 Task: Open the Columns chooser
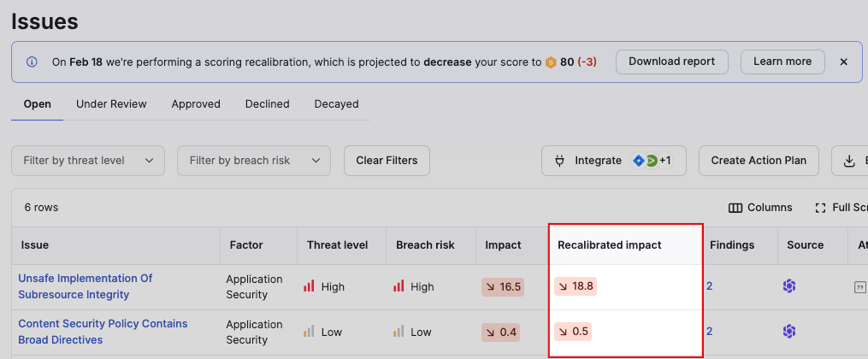[x=760, y=208]
